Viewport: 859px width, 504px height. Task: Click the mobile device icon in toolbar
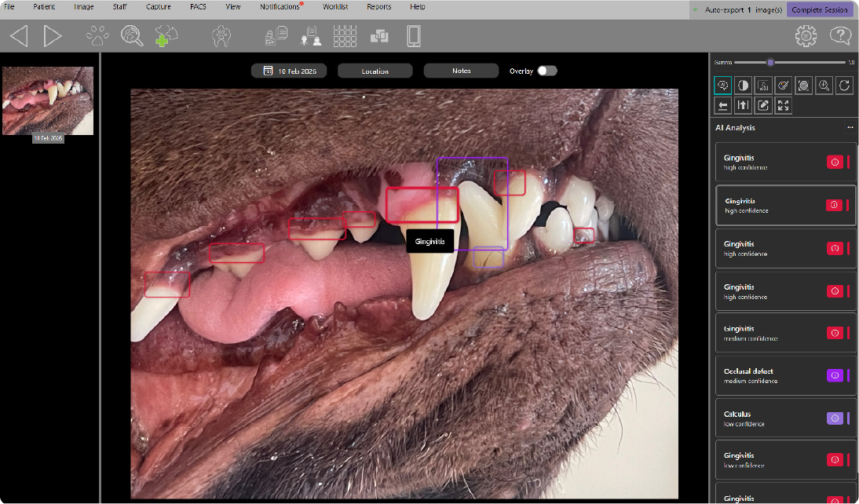[414, 36]
